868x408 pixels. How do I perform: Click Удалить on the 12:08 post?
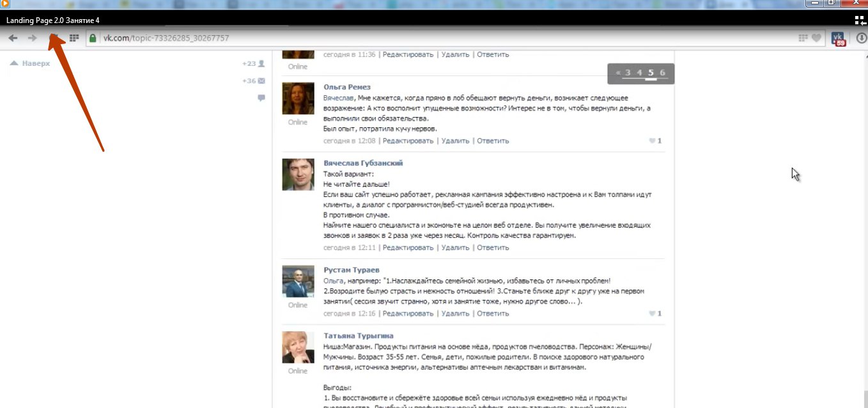pos(455,141)
